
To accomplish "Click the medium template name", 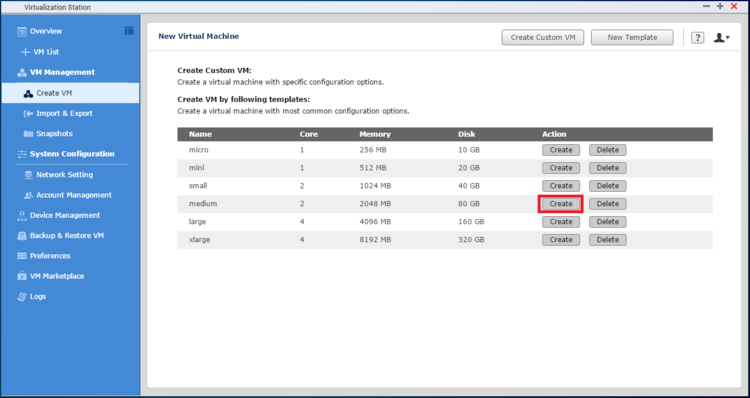I will 203,204.
